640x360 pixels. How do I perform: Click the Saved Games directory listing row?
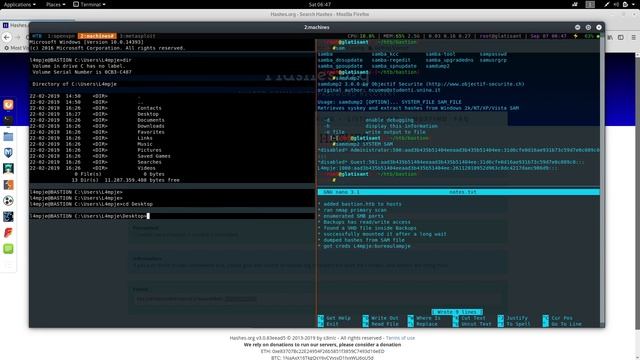100,156
